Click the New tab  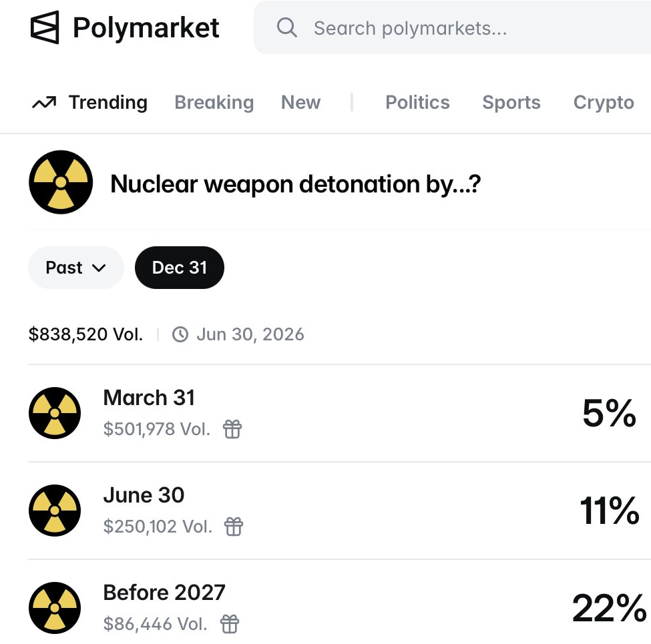pyautogui.click(x=300, y=103)
